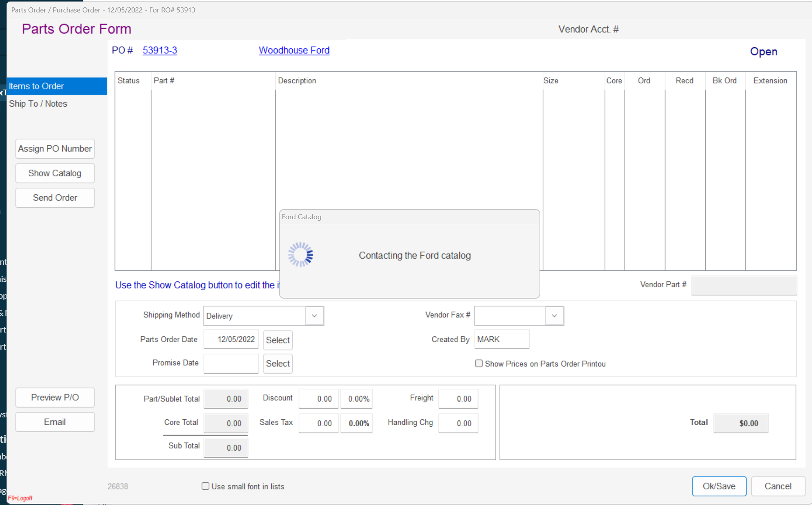812x505 pixels.
Task: Click the Part/Sublet Total field
Action: (226, 399)
